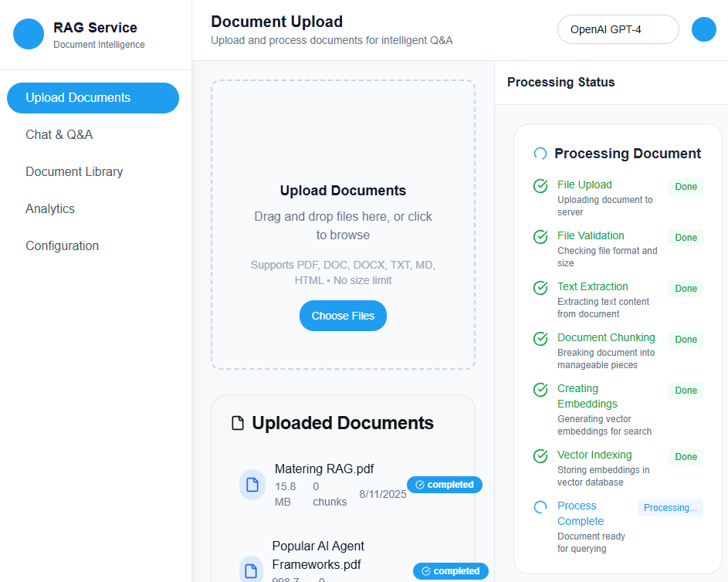The height and width of the screenshot is (582, 728).
Task: Click the 0 chunks text on Matering RAG.pdf
Action: coord(329,494)
